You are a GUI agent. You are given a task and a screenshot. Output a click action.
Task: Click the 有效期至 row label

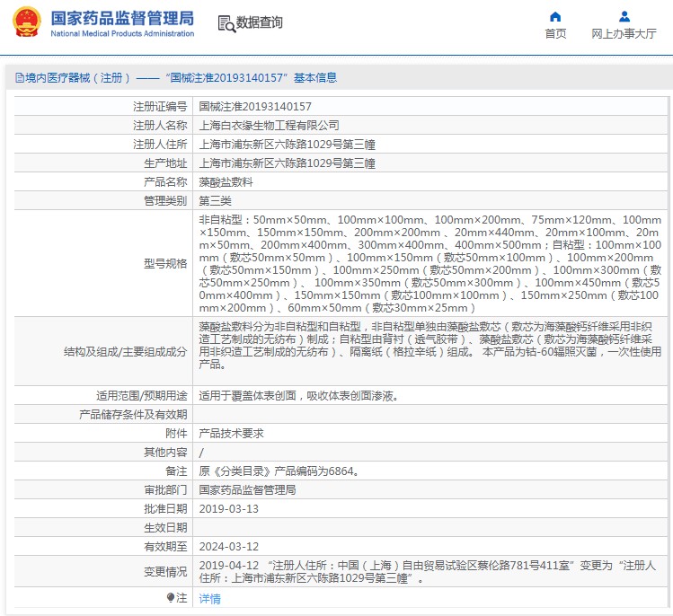point(165,547)
